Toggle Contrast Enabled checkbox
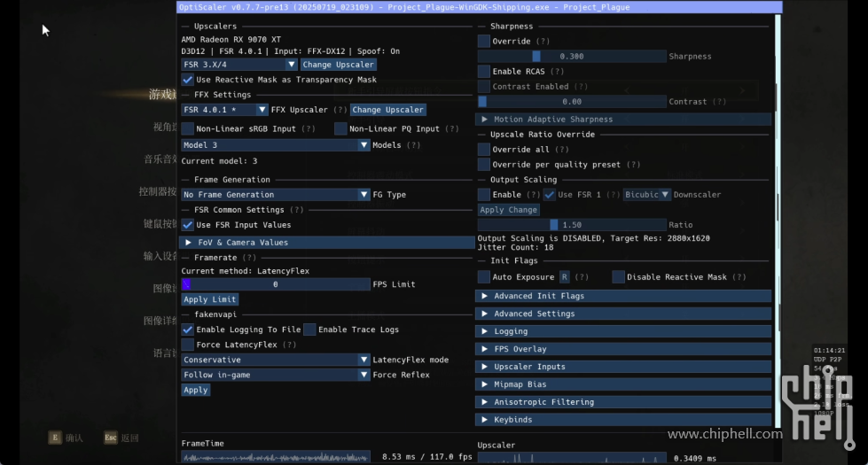The height and width of the screenshot is (465, 868). click(484, 87)
